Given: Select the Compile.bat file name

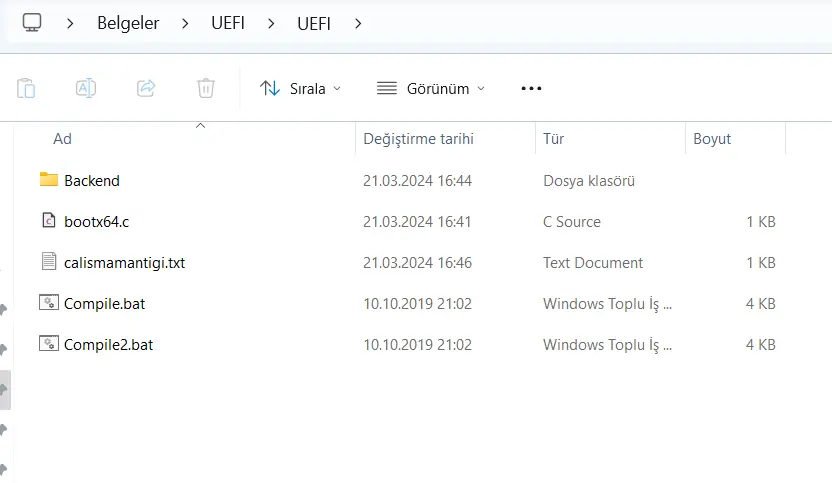Looking at the screenshot, I should [105, 304].
